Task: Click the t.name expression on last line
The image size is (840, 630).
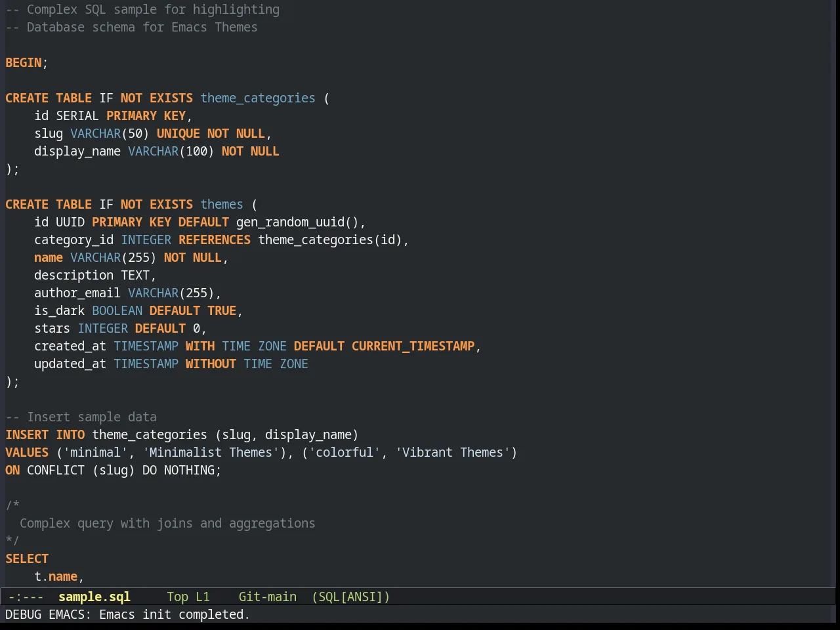Action: pyautogui.click(x=56, y=576)
